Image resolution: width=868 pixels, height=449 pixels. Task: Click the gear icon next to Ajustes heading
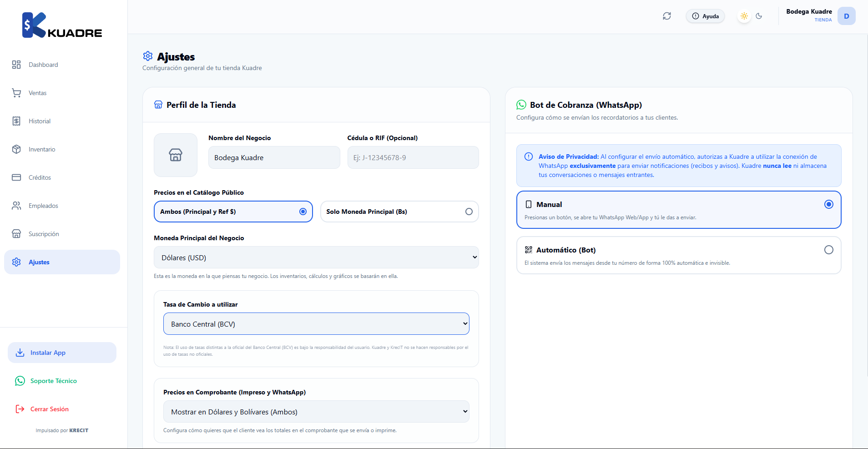tap(148, 56)
